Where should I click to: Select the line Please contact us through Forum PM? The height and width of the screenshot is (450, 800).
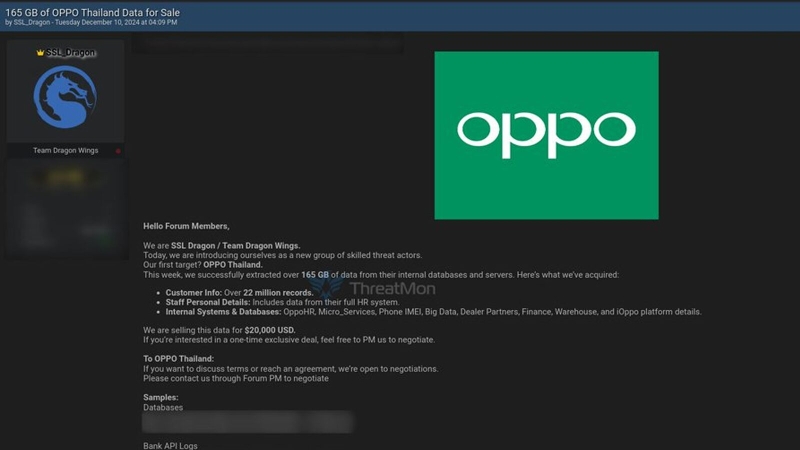tap(236, 379)
